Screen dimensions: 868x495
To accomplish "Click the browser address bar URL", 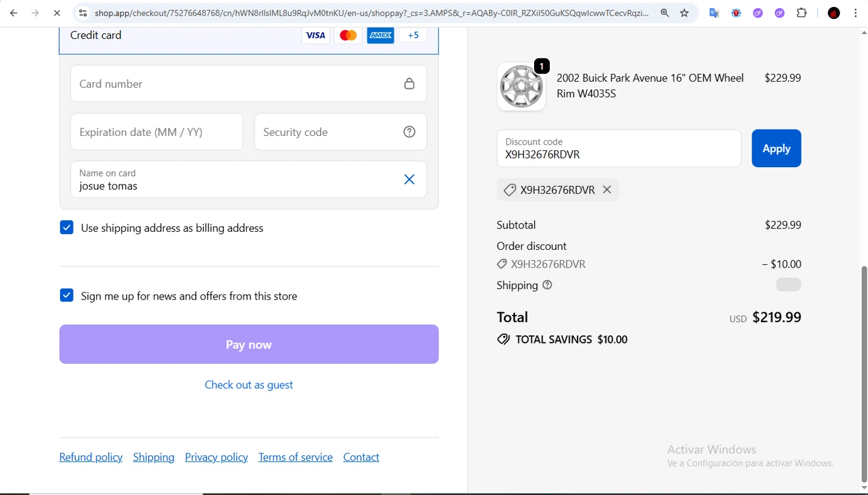I will pyautogui.click(x=372, y=13).
